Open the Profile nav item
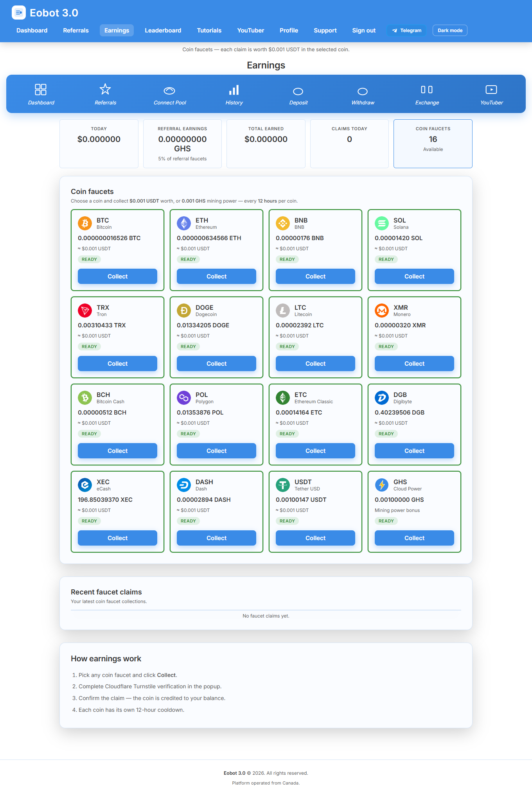Image resolution: width=532 pixels, height=799 pixels. pyautogui.click(x=289, y=31)
